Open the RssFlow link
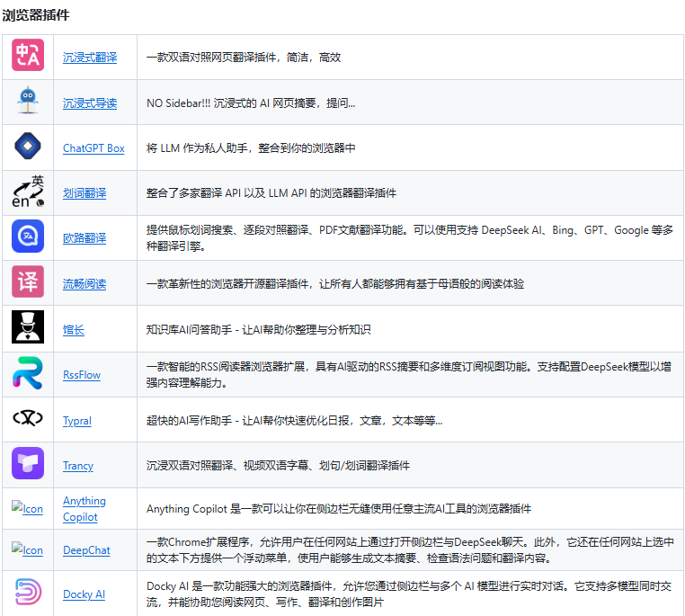685x616 pixels. [82, 375]
